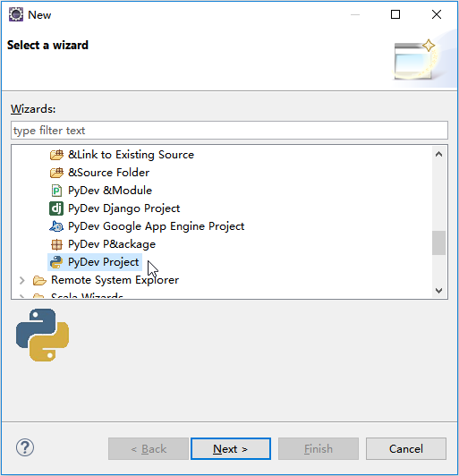Click the PyDev Package grid icon

pos(56,244)
